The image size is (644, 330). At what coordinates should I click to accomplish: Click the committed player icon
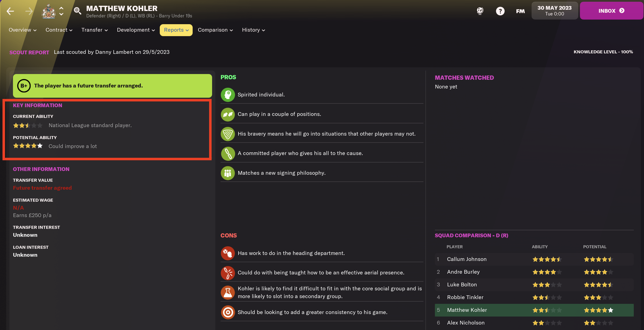tap(228, 154)
